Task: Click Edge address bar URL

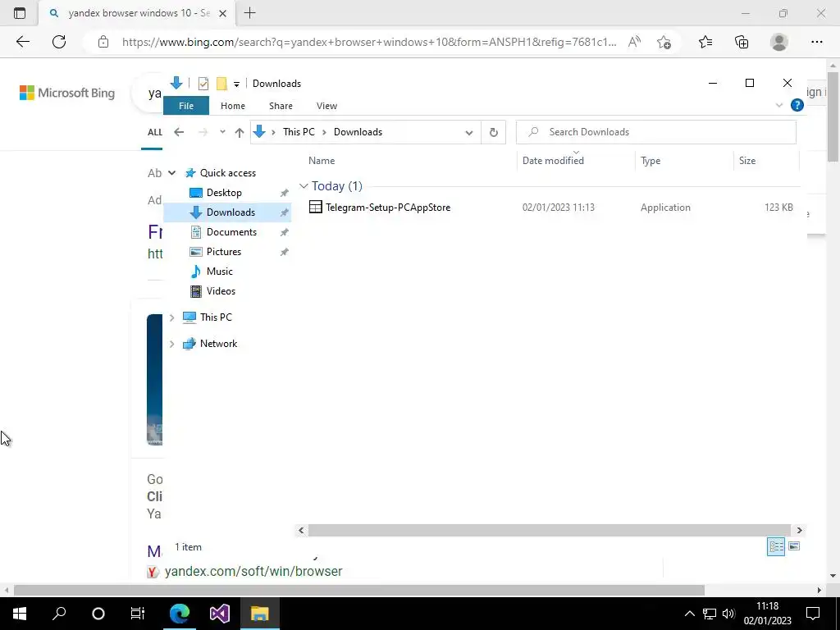Action: click(x=369, y=42)
